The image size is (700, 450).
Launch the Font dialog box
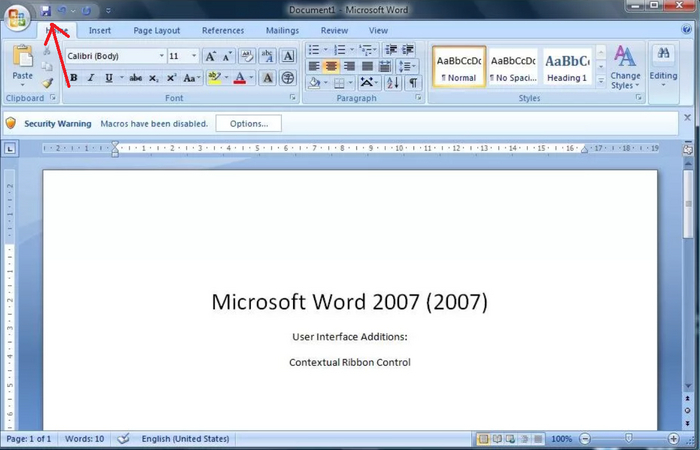[x=293, y=97]
